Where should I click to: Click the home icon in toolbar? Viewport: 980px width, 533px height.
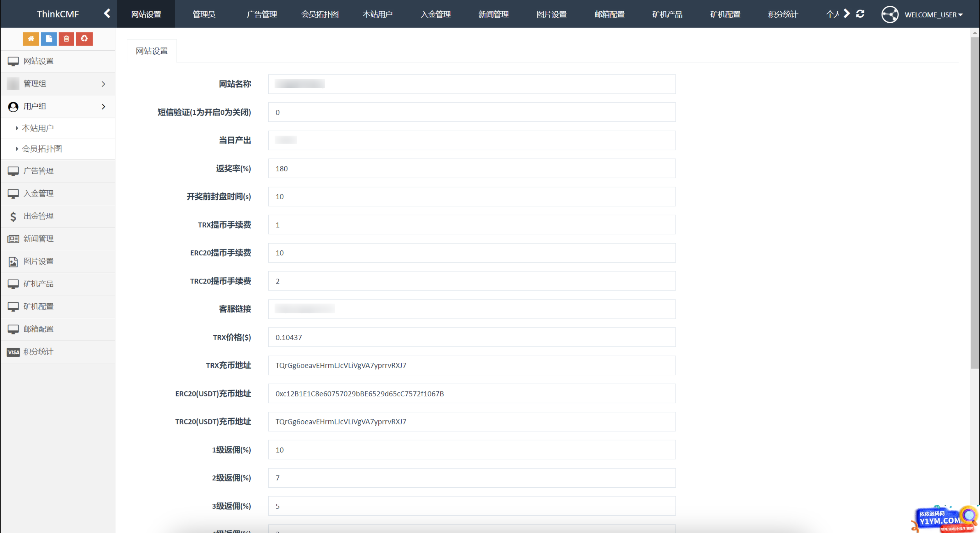pyautogui.click(x=31, y=39)
